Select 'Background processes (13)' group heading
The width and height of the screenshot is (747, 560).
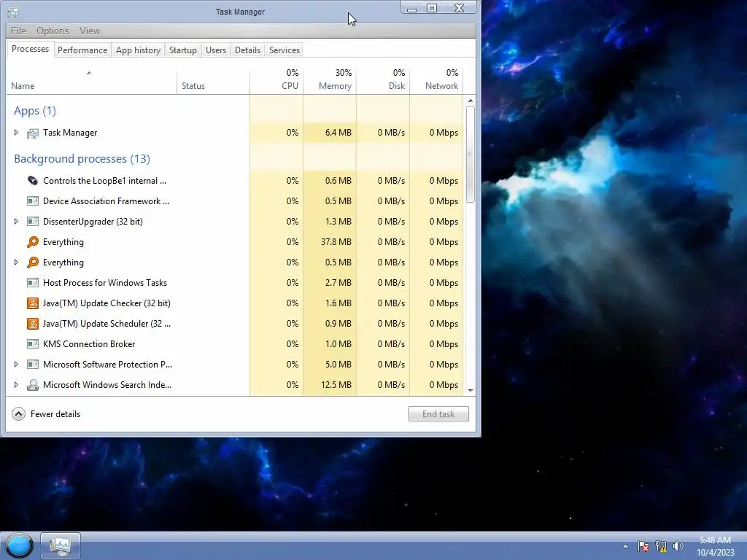(82, 158)
